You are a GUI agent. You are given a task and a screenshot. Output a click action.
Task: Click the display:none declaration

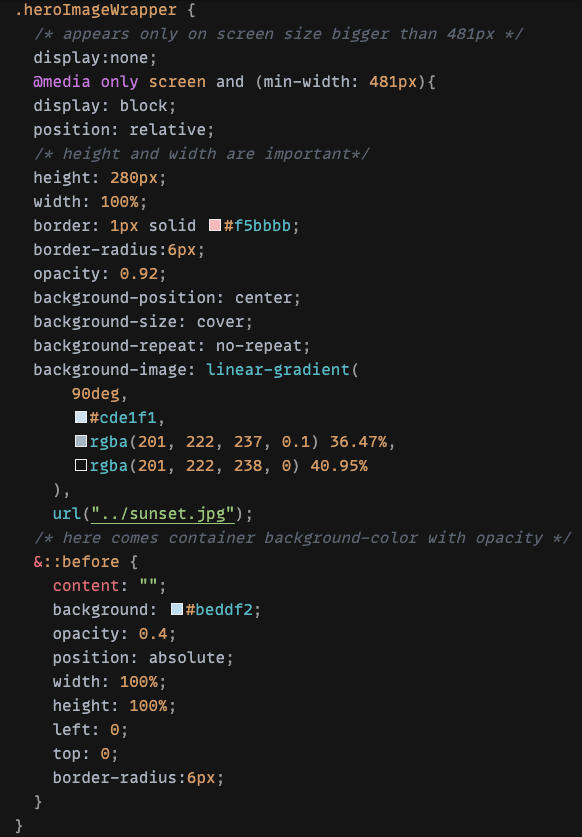(95, 58)
